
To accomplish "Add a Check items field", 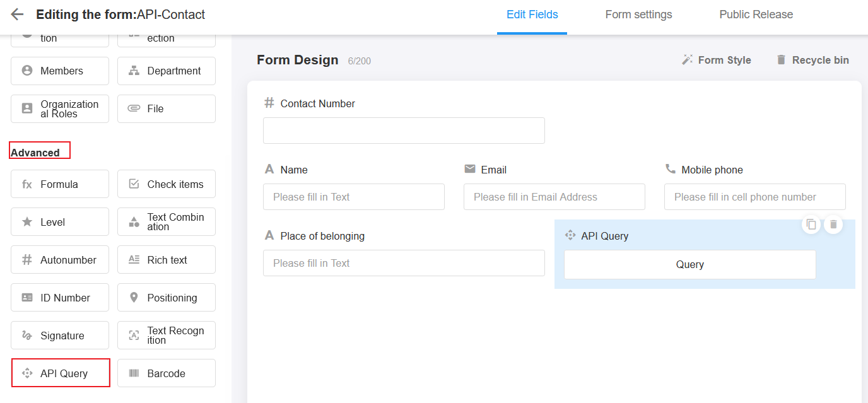I will pos(167,184).
